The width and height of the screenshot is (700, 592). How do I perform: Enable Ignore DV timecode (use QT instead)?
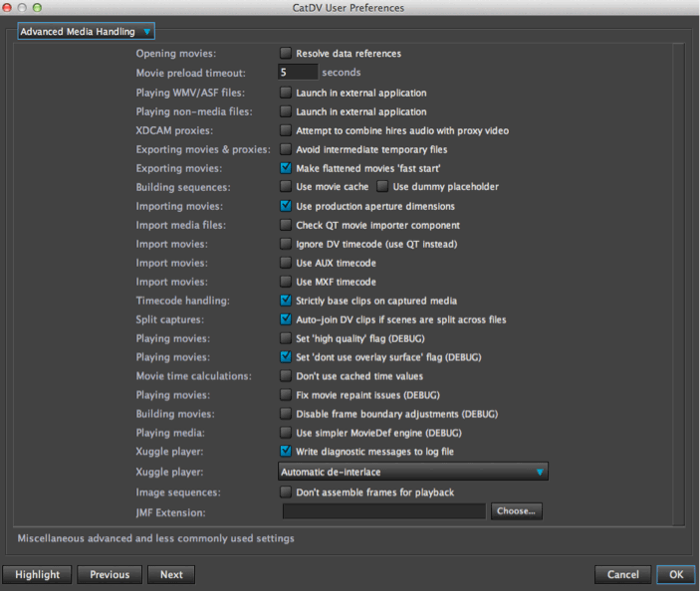coord(286,244)
